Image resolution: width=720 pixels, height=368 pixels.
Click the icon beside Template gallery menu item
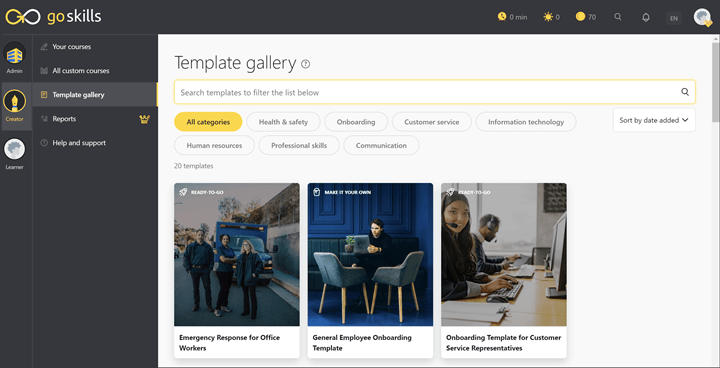44,95
